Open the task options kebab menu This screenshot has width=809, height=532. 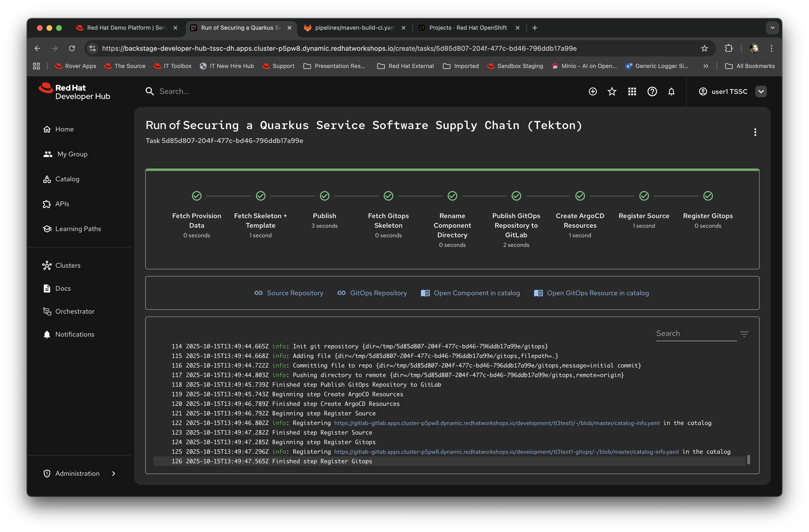755,132
